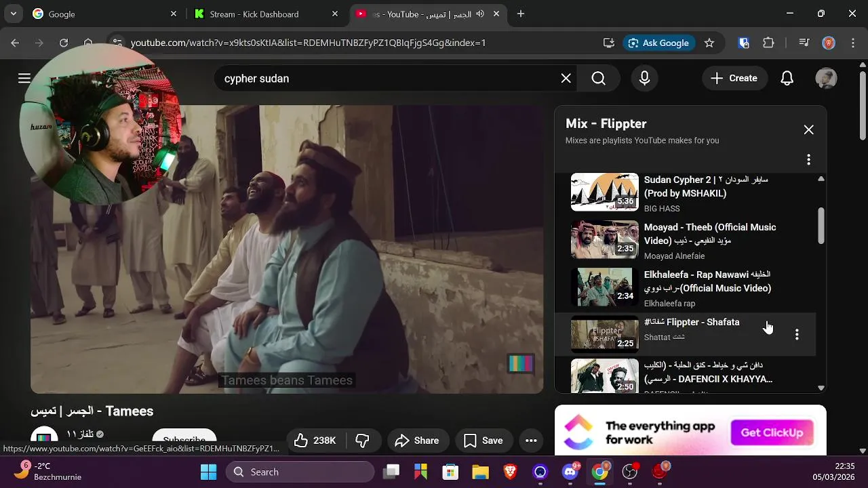Click the 'BIG HASS' channel name
Screen dimensions: 868x488
pyautogui.click(x=662, y=209)
